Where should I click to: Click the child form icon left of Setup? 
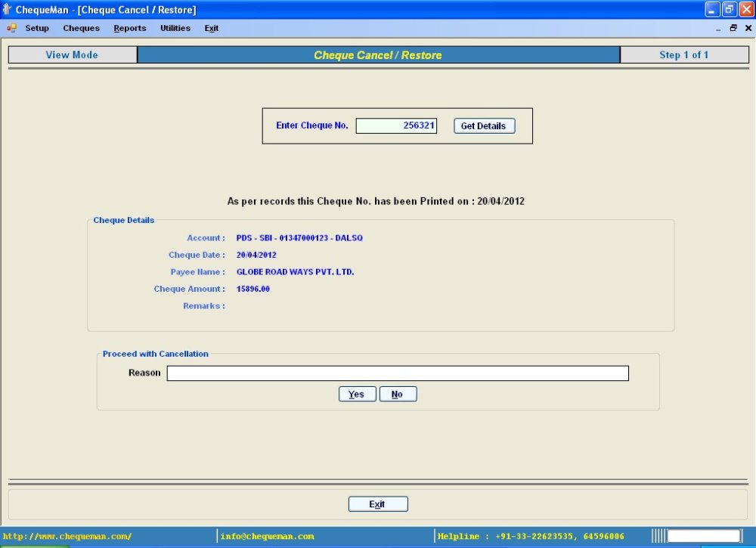click(11, 28)
